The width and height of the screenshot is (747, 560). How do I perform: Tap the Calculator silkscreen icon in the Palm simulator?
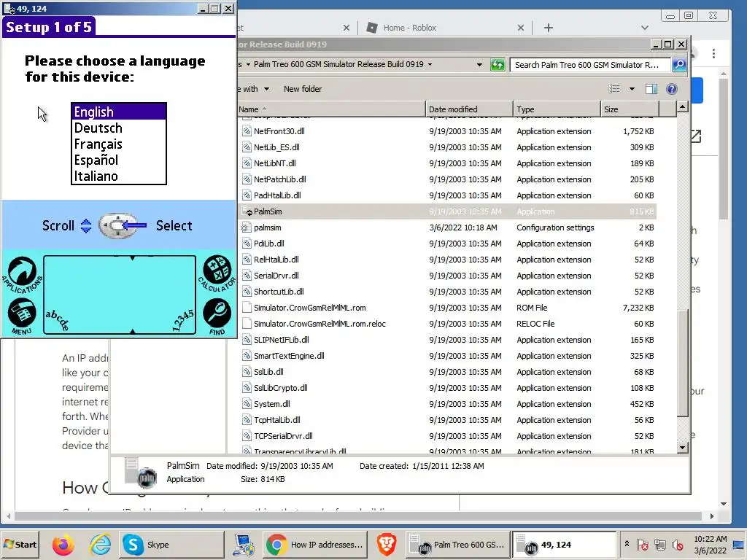click(x=217, y=273)
